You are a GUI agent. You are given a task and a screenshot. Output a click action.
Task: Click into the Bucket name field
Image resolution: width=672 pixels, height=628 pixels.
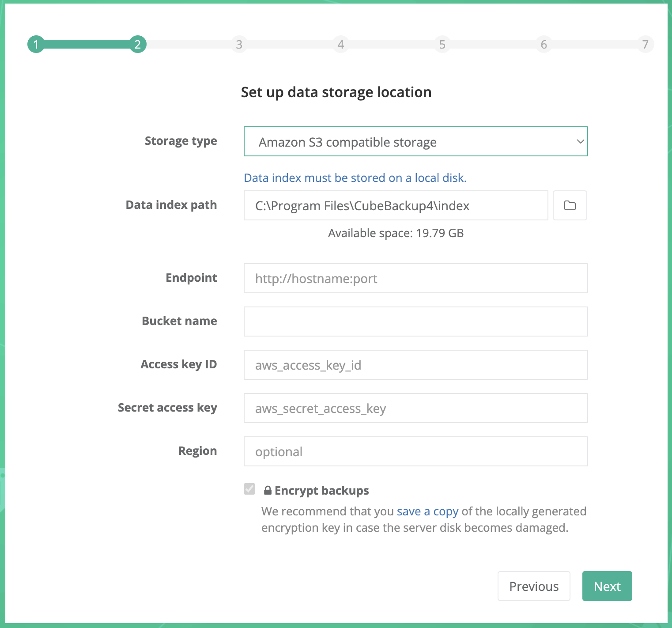(x=415, y=322)
